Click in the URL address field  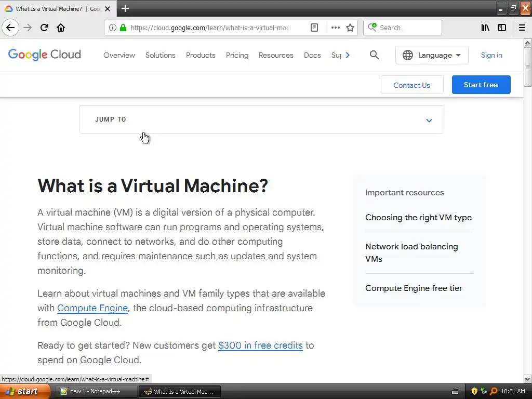point(210,28)
